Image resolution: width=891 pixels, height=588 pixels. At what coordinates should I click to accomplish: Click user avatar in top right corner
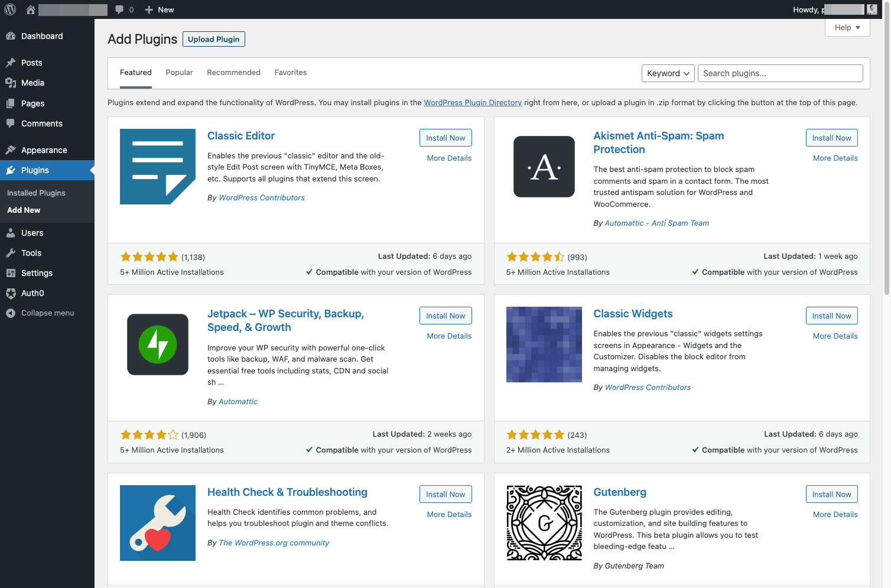[872, 9]
